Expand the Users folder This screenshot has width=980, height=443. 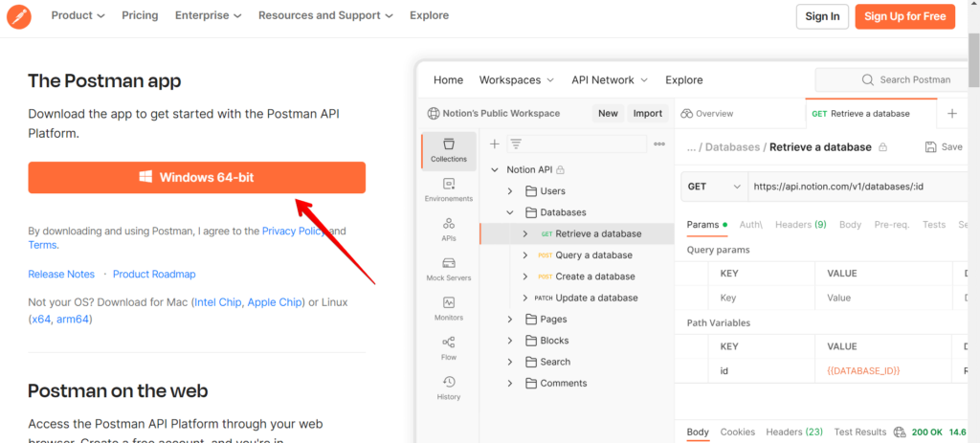coord(510,191)
